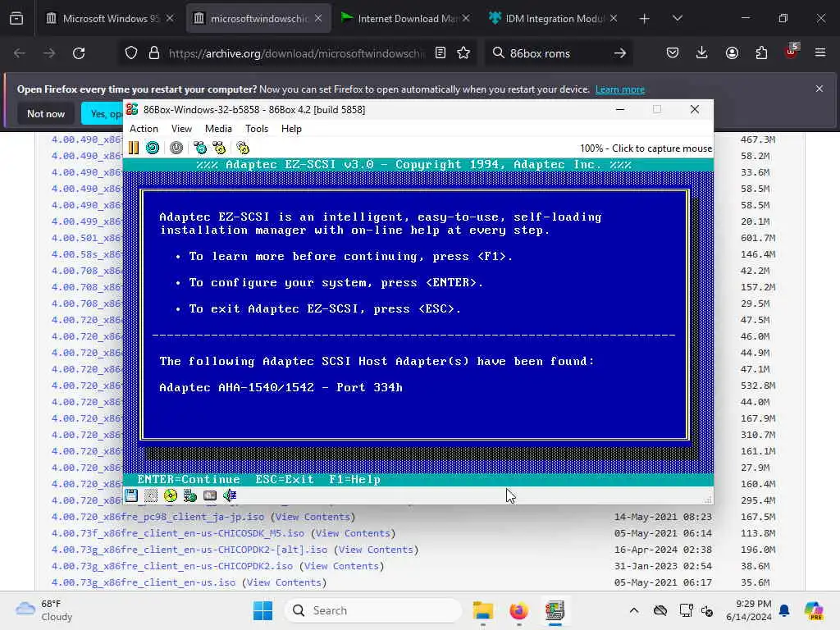View Contents of CHICOPDK2.iso
Viewport: 840px width, 630px height.
342,566
